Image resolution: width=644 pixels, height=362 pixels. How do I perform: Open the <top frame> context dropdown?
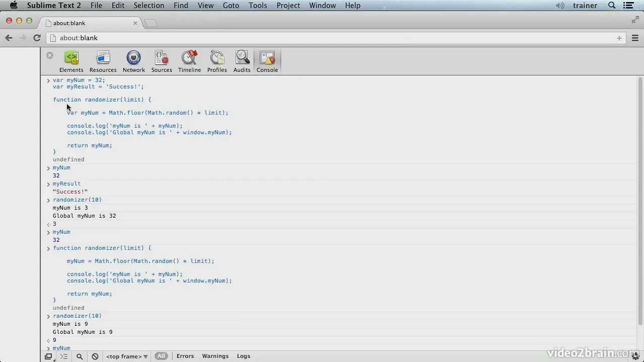tap(127, 356)
